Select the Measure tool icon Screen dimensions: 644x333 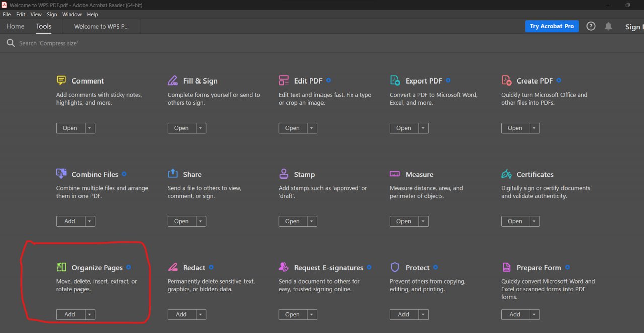395,173
